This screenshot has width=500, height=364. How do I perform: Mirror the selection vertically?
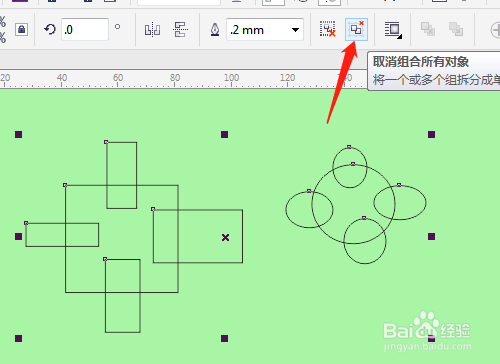click(x=180, y=30)
